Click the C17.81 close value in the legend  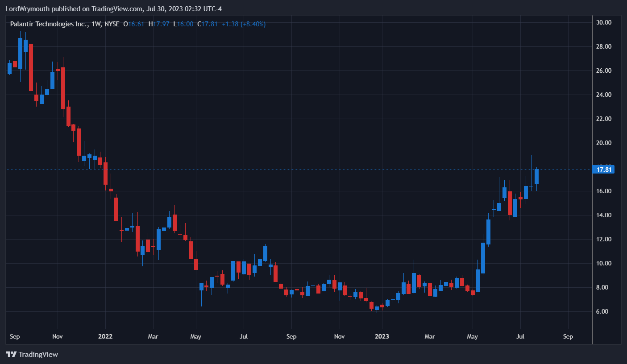[x=208, y=24]
